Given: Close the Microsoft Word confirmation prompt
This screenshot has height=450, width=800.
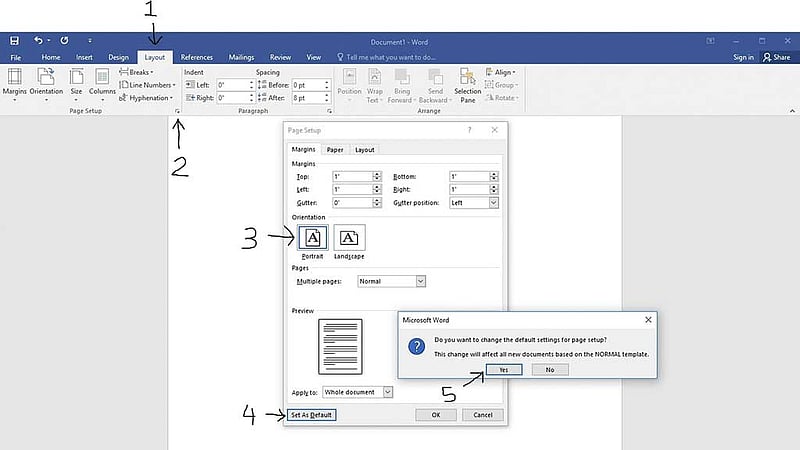Looking at the screenshot, I should pos(648,320).
